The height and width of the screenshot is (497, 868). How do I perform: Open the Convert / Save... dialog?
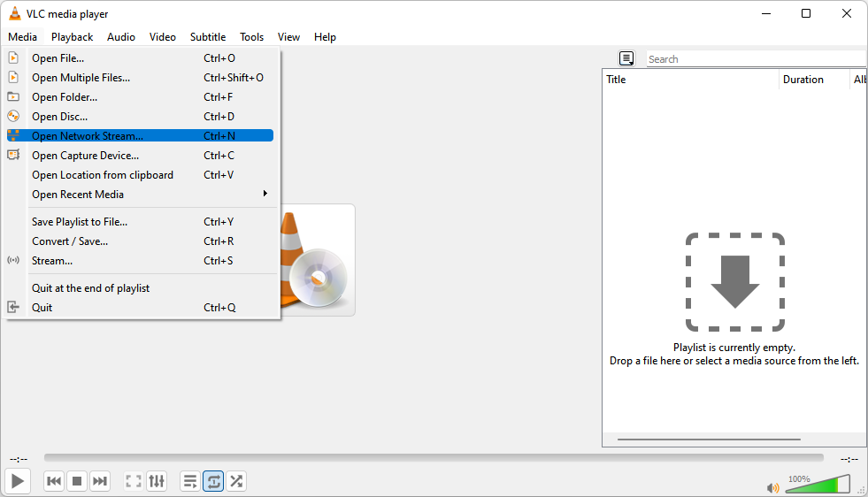141,241
